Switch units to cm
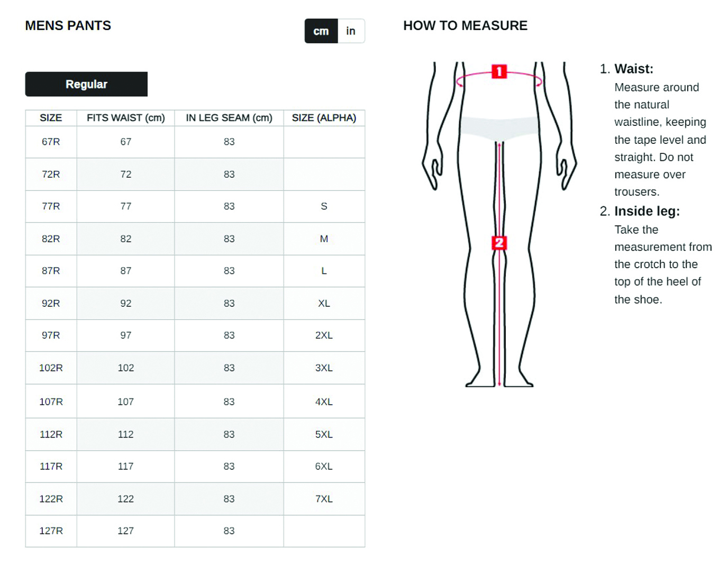This screenshot has height=575, width=728. 321,31
